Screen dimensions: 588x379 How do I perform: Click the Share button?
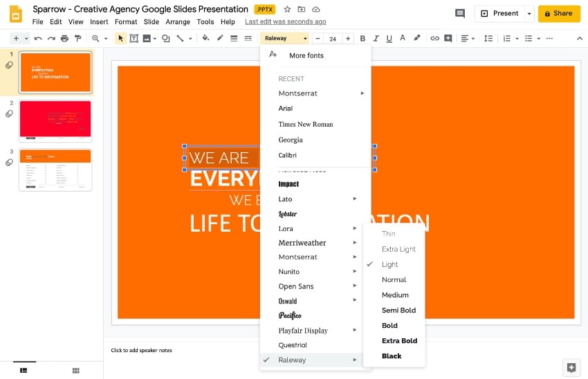[559, 13]
